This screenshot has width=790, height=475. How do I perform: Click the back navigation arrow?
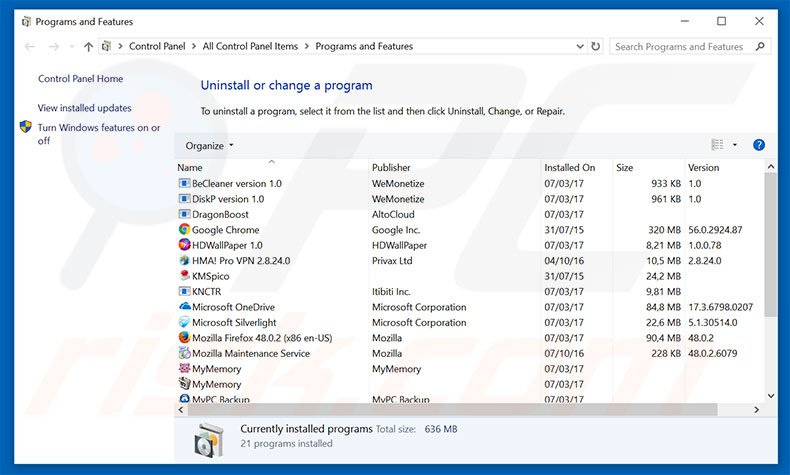pos(30,46)
